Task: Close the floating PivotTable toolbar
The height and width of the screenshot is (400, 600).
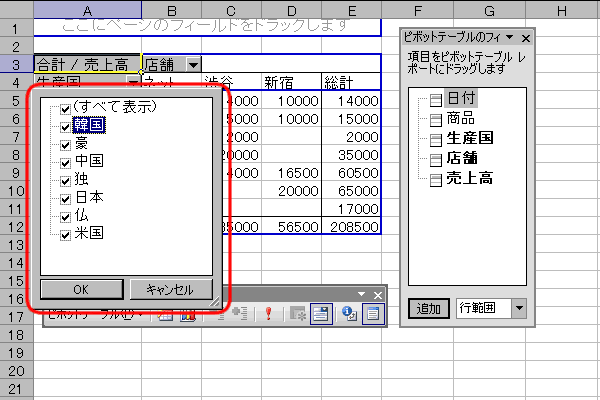Action: point(378,296)
